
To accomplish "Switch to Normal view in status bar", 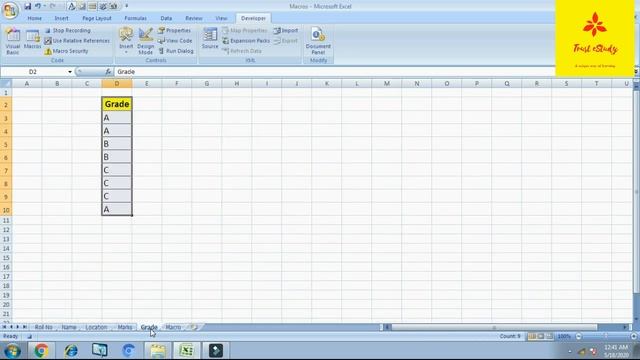I will [x=532, y=336].
